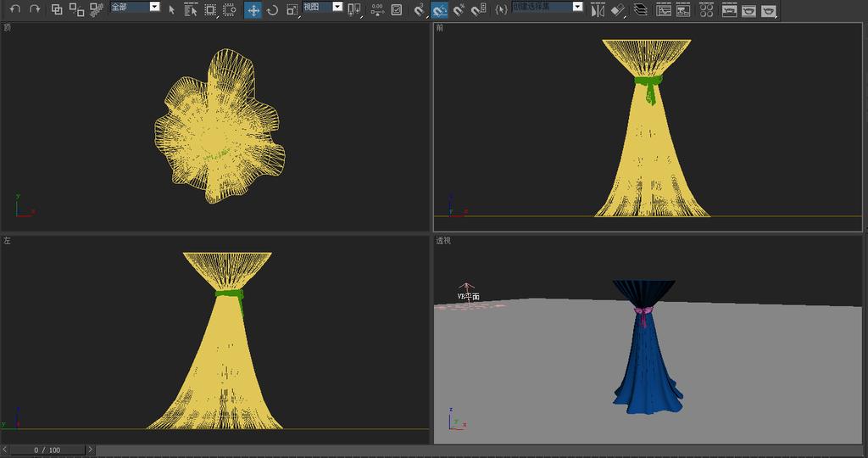Screen dimensions: 868x458
Task: Open the Material Editor spheres icon
Action: coord(706,10)
